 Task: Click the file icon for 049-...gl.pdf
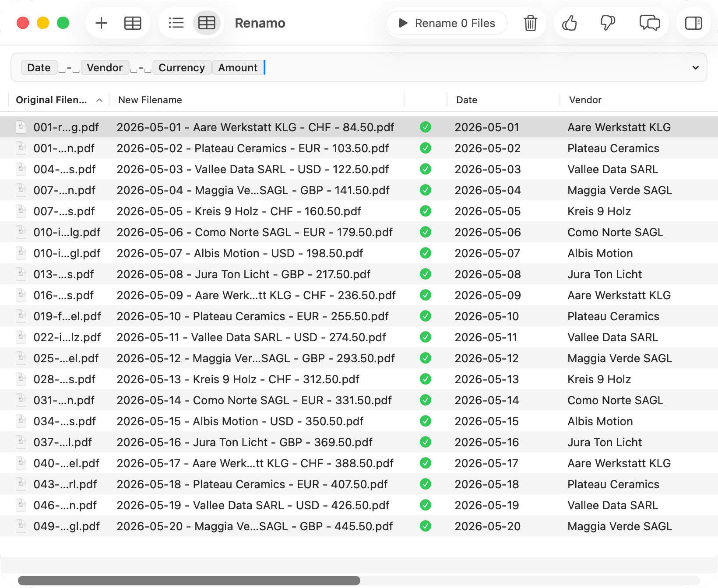pos(21,526)
